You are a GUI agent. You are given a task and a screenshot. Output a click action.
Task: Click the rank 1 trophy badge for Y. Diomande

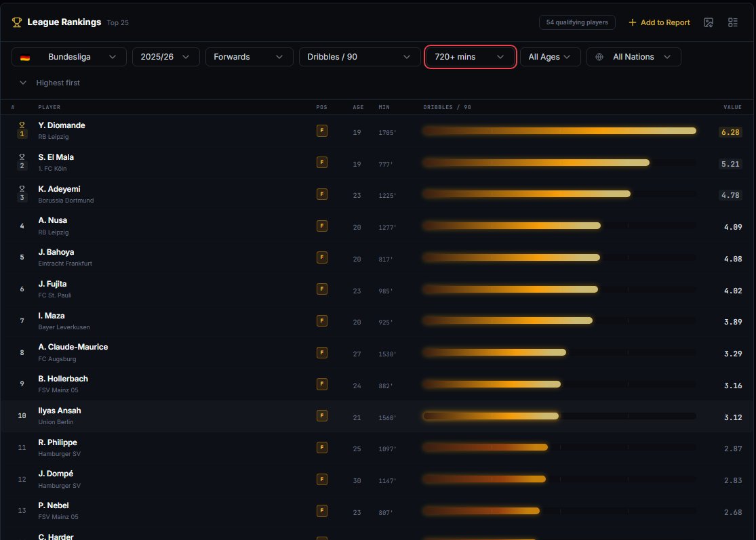(22, 130)
